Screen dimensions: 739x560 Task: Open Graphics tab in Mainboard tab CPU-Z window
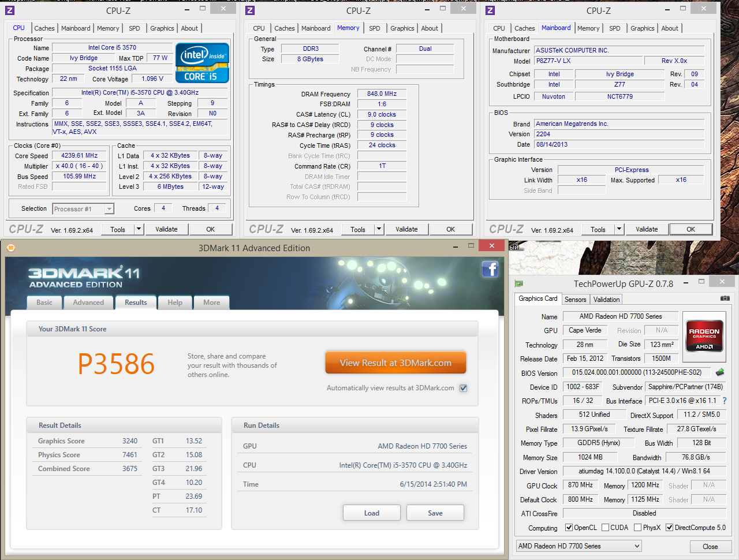point(643,28)
